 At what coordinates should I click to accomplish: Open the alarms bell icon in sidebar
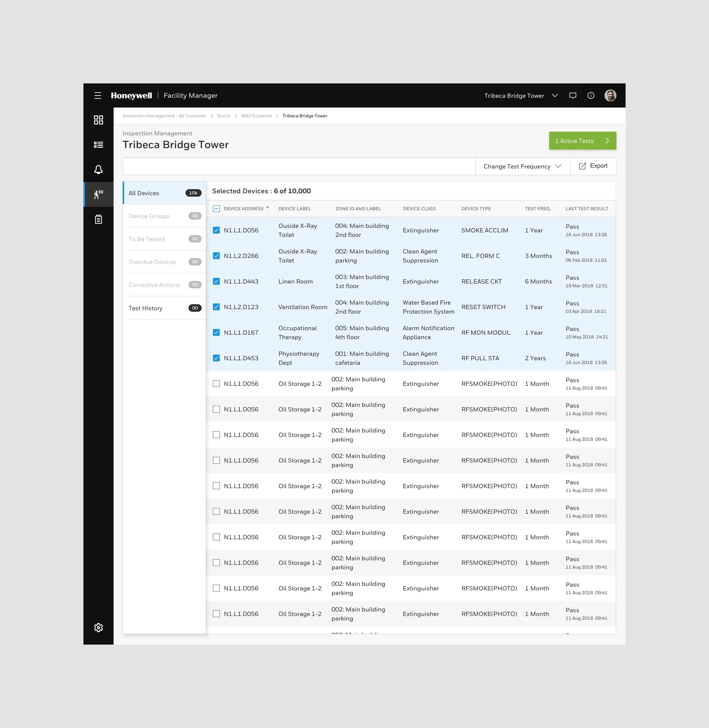click(98, 170)
